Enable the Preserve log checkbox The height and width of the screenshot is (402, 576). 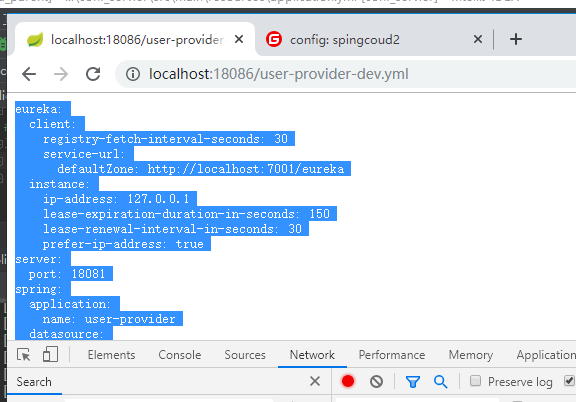click(x=475, y=381)
